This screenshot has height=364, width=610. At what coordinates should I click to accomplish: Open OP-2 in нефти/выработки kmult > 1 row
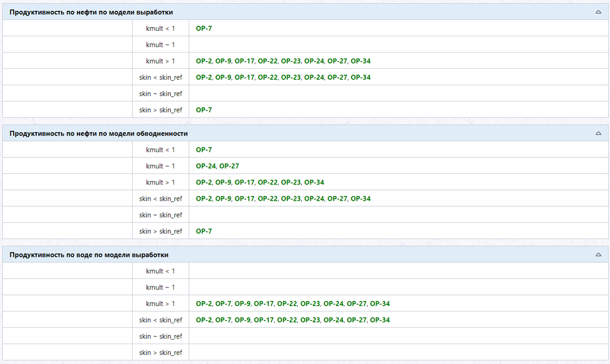tap(204, 61)
